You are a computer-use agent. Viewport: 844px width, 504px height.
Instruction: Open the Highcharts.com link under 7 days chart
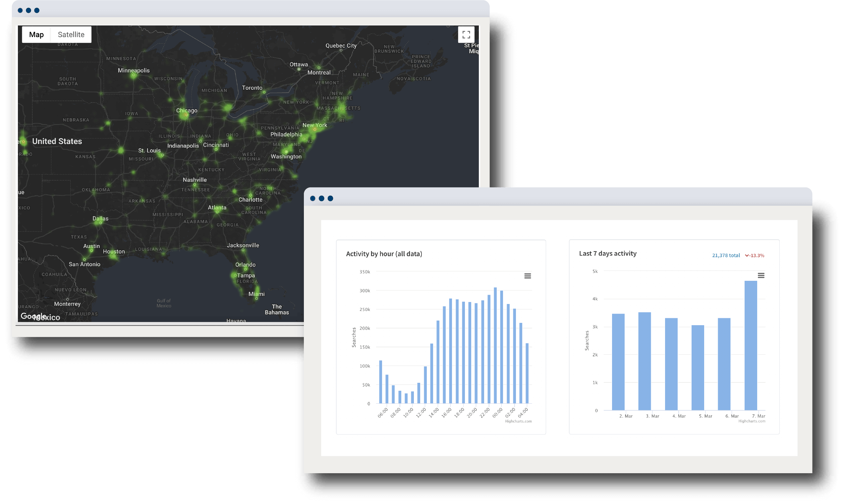[752, 421]
